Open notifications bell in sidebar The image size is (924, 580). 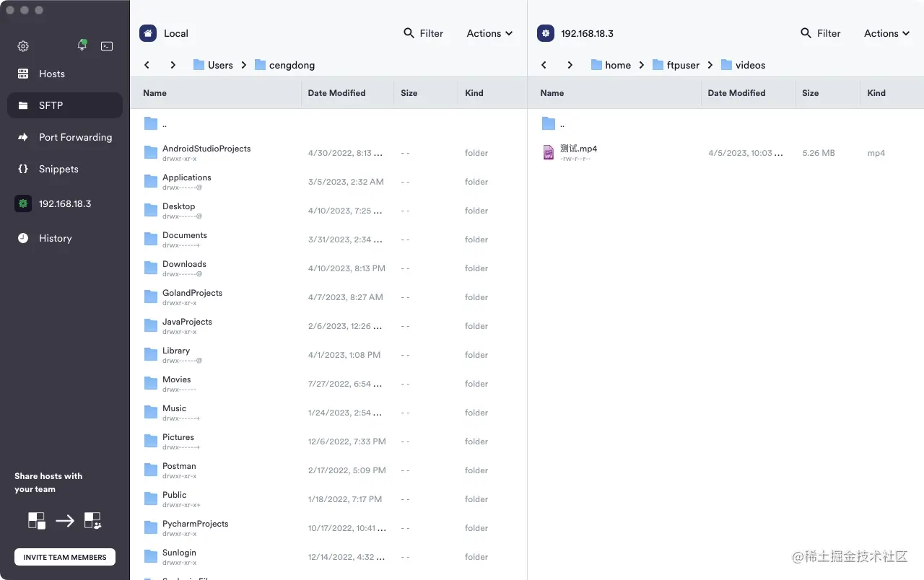(82, 45)
